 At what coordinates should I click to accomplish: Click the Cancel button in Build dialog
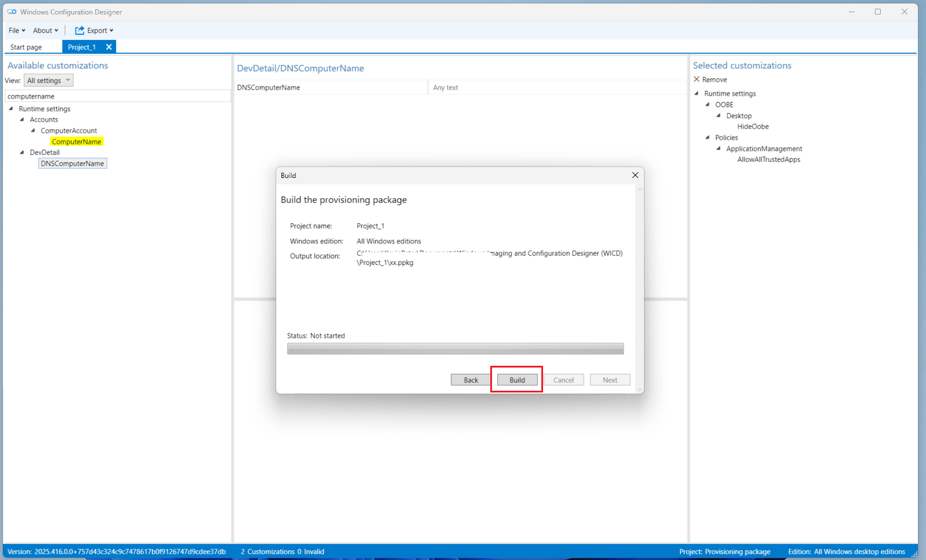coord(564,380)
